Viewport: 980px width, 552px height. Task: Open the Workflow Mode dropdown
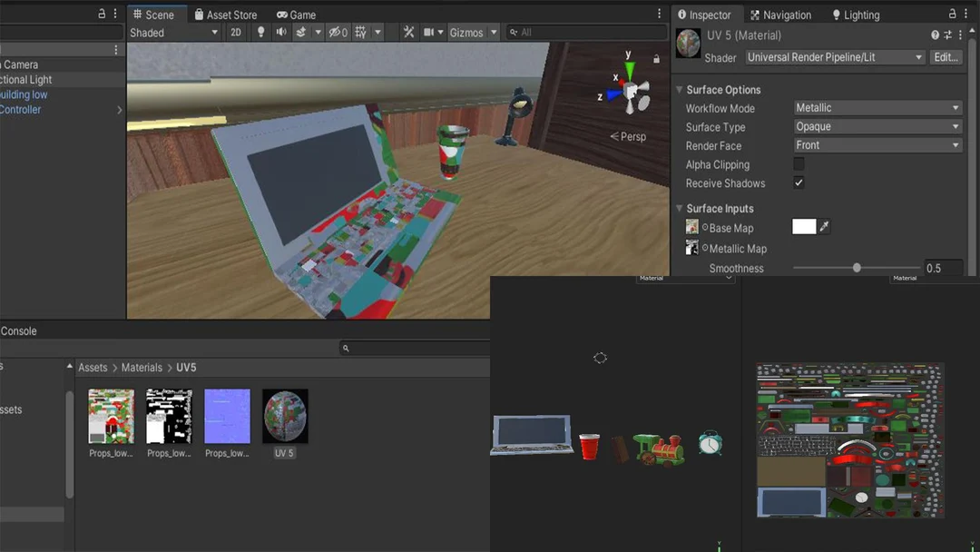pos(876,107)
